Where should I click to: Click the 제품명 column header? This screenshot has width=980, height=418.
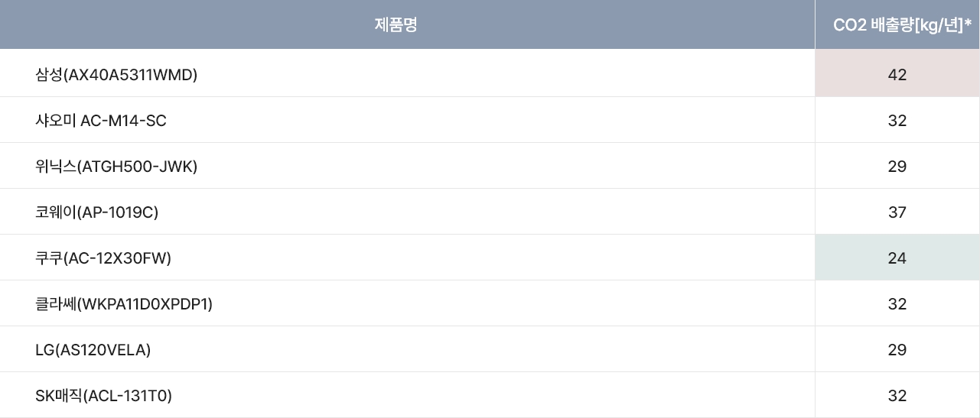(x=396, y=24)
